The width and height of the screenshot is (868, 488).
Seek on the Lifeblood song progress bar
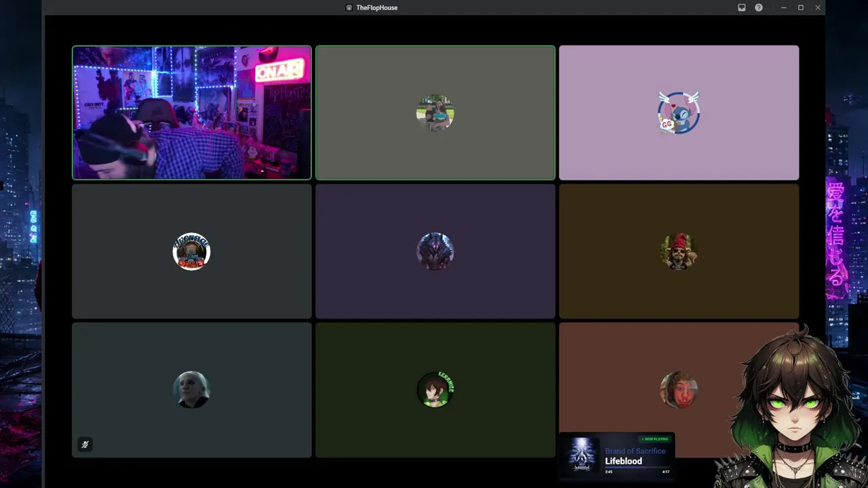pos(637,468)
